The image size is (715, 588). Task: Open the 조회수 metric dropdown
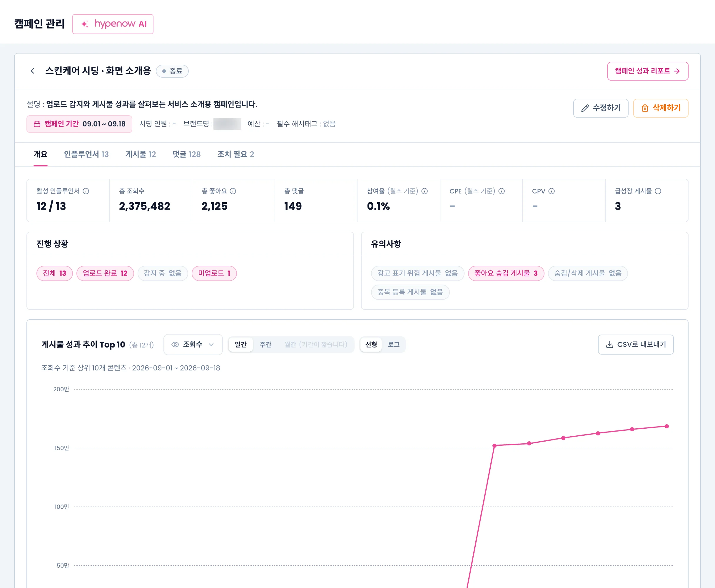(193, 345)
